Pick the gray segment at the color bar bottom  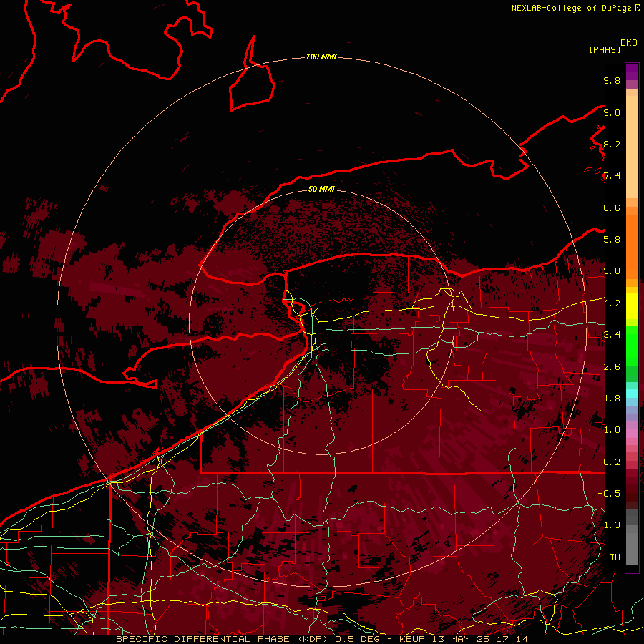[632, 550]
